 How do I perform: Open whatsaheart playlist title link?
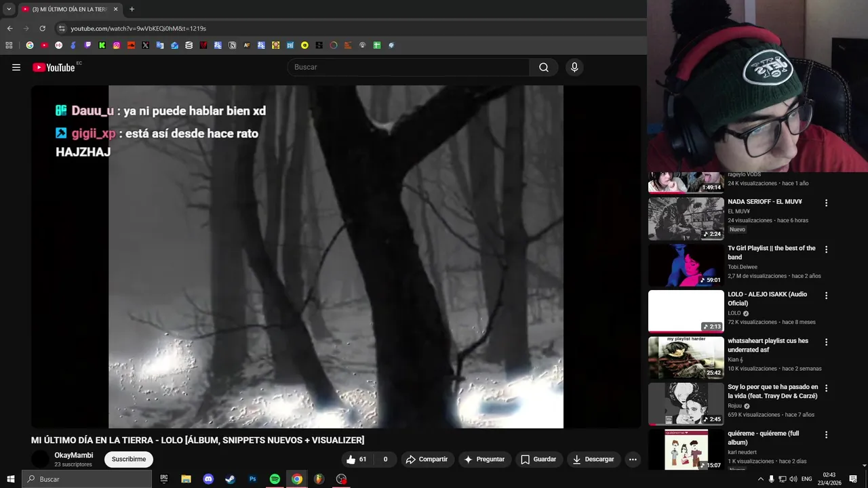tap(768, 346)
